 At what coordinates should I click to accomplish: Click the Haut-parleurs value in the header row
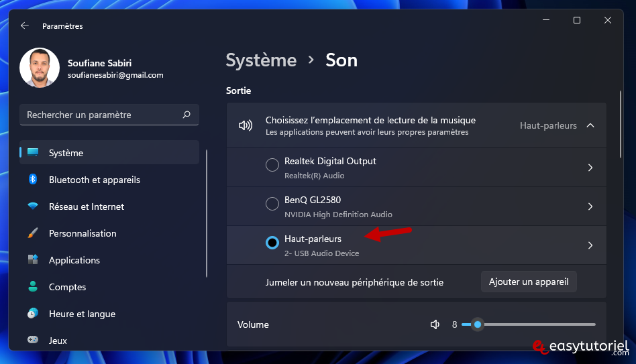(548, 125)
